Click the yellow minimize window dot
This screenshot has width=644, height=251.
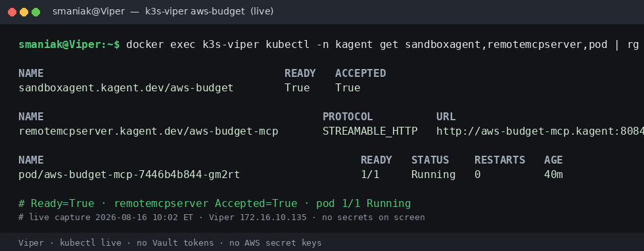pos(24,12)
